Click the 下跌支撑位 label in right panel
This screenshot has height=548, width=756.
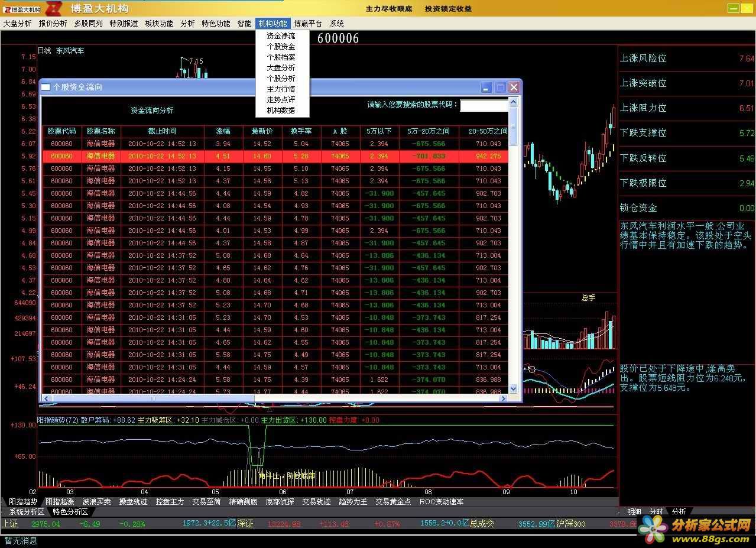[x=643, y=133]
